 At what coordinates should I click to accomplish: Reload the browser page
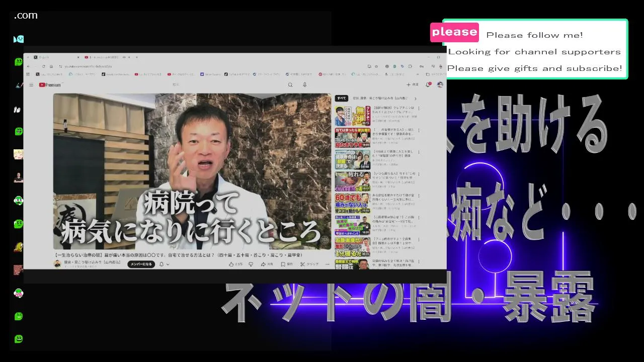click(44, 66)
